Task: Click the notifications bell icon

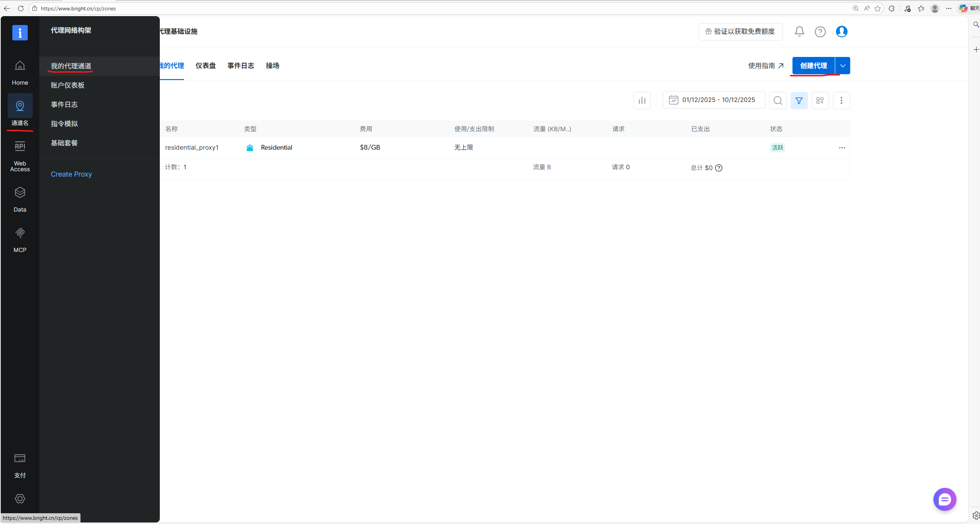Action: [x=799, y=32]
